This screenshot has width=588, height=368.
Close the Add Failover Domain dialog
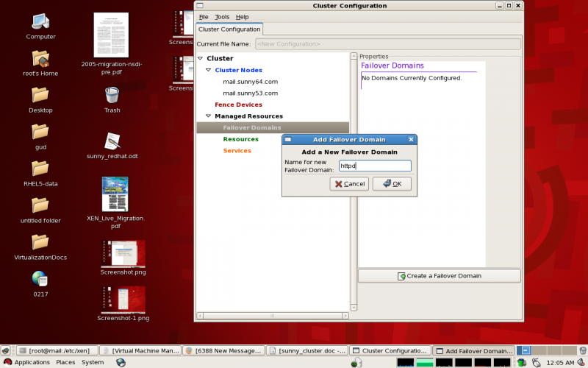pos(411,139)
